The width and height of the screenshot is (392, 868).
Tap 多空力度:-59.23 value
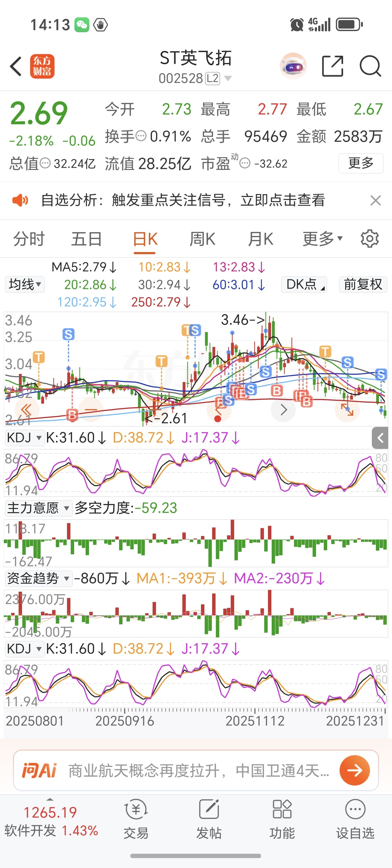click(x=126, y=508)
